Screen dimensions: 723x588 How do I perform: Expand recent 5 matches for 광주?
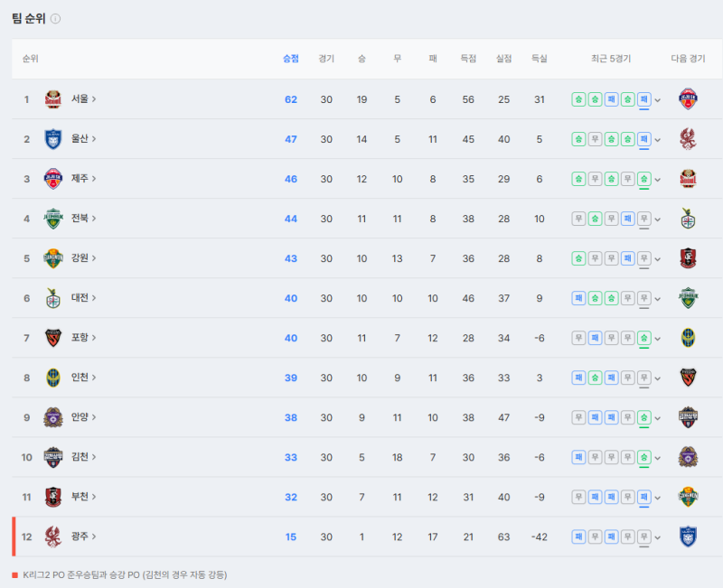pos(658,537)
